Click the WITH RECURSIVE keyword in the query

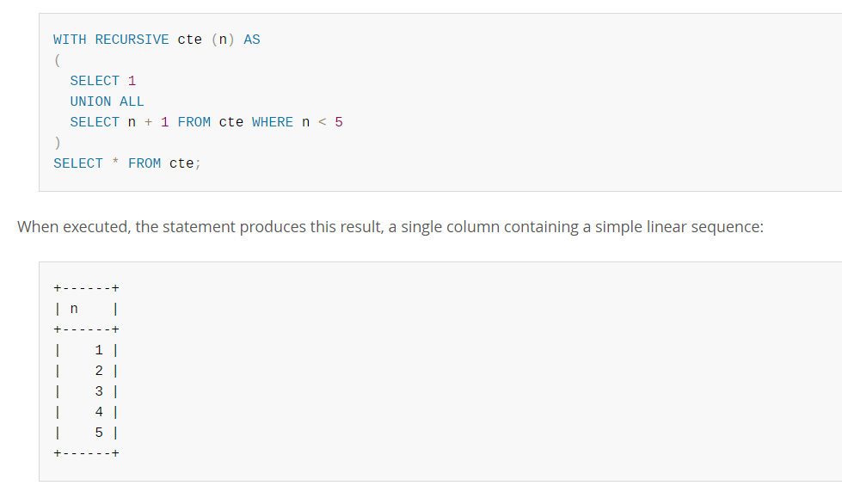(x=111, y=40)
